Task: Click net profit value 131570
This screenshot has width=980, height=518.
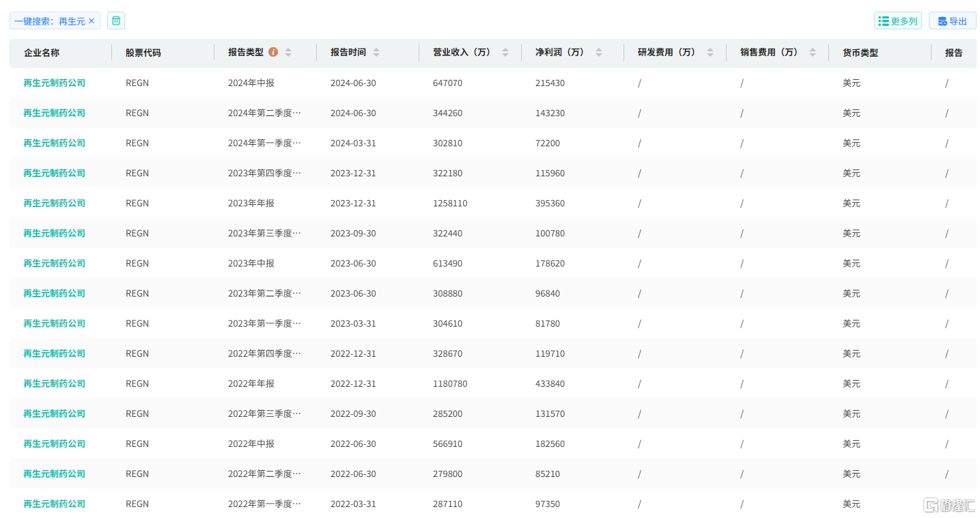Action: (x=550, y=413)
